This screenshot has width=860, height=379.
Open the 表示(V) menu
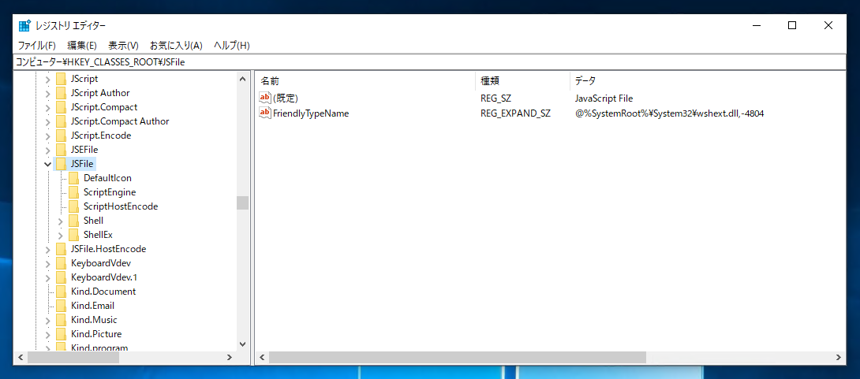pos(123,46)
